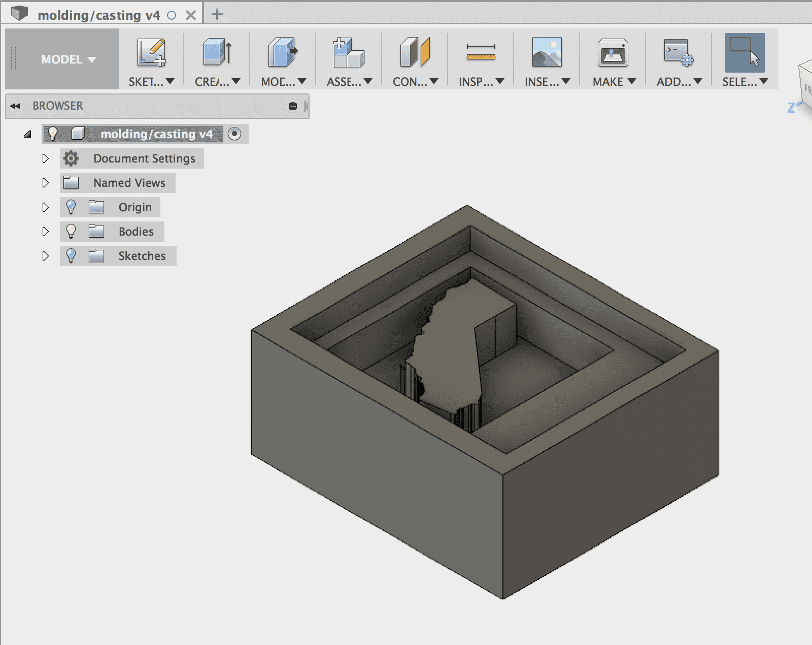Click the Origin folder icon
Viewport: 812px width, 645px height.
pyautogui.click(x=96, y=207)
